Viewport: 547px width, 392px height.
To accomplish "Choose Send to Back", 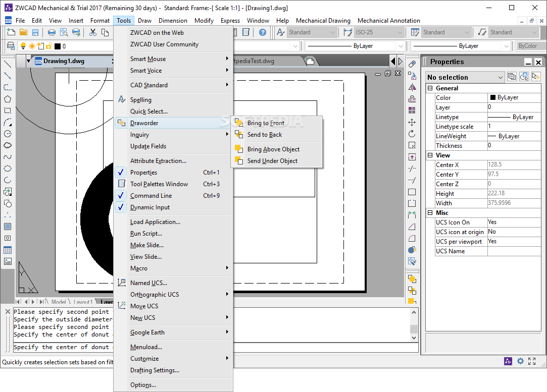I will tap(277, 135).
